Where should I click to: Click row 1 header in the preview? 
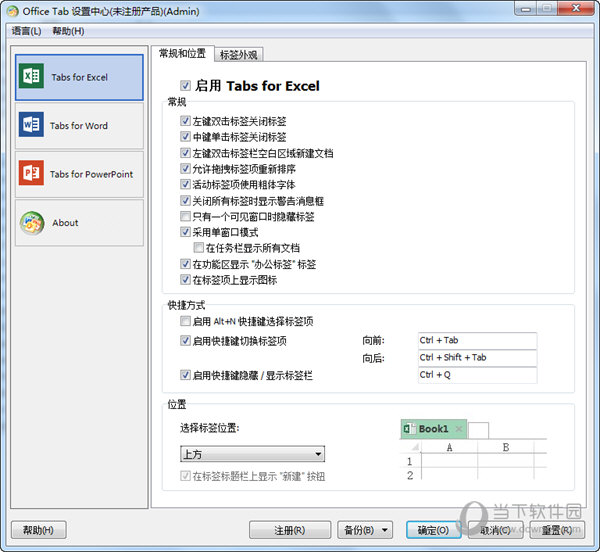(x=410, y=461)
